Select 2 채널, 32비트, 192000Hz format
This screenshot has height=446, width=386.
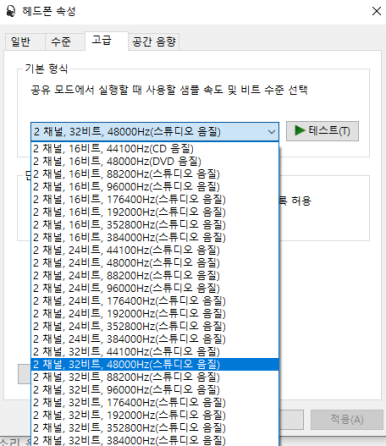pyautogui.click(x=155, y=415)
